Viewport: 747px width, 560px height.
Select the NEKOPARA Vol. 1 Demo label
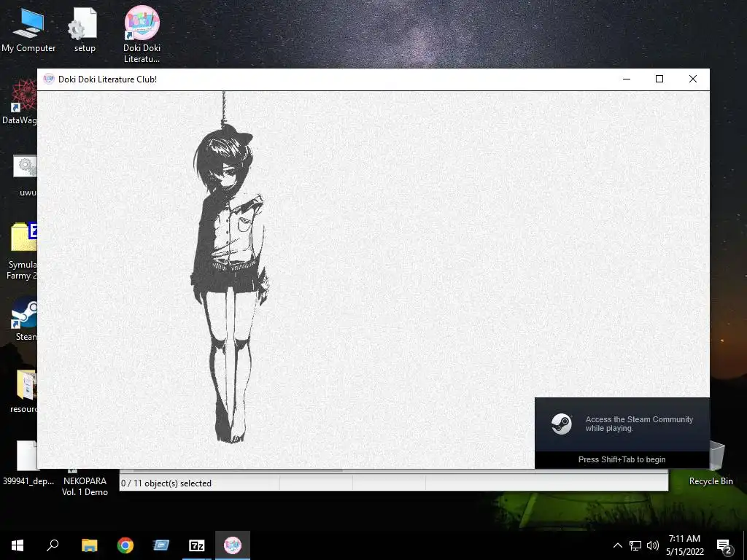(x=85, y=486)
